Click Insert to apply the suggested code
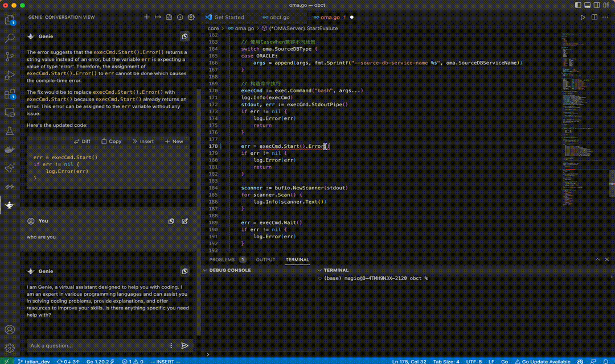 click(143, 141)
